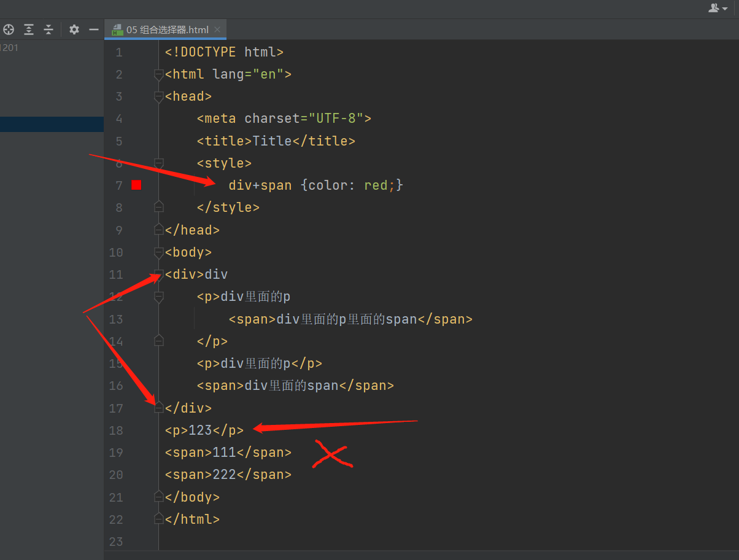The height and width of the screenshot is (560, 739).
Task: Collapse the style tag fold on line 6
Action: (x=158, y=163)
